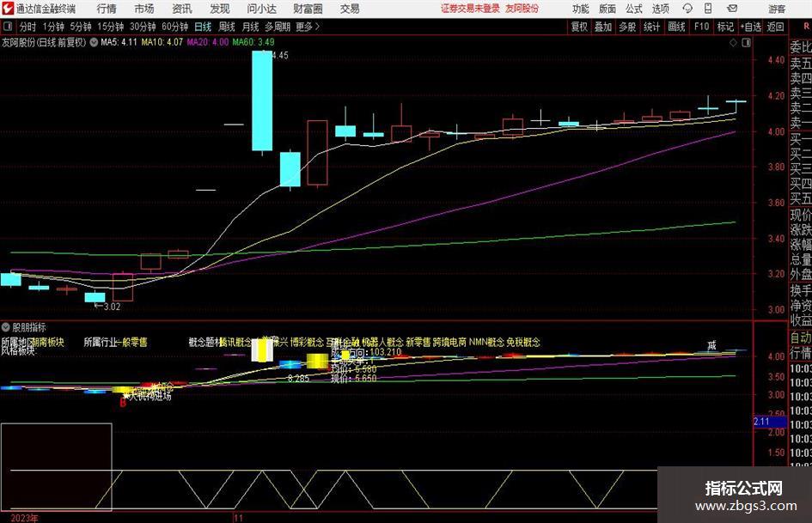Expand the 更多 period chevron

pos(317,27)
